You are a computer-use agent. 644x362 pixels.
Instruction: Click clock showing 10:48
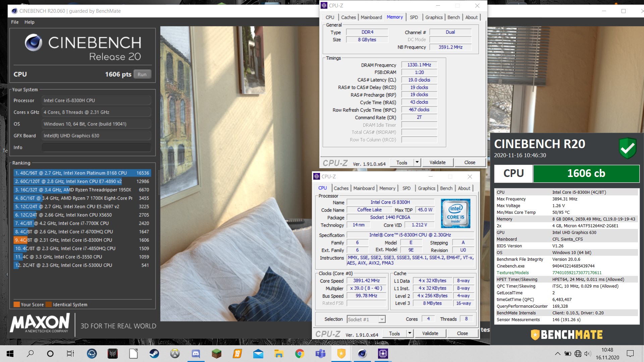[607, 350]
